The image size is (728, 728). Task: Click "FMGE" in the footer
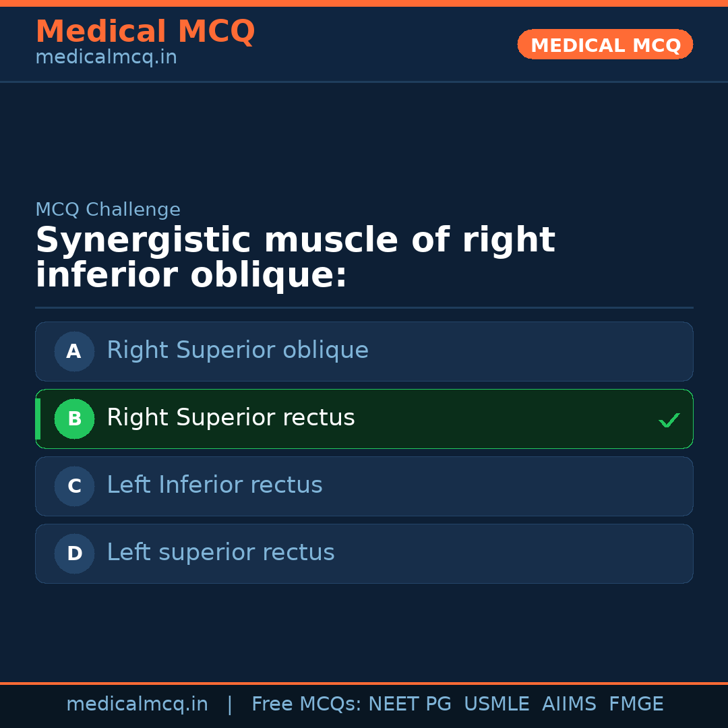[636, 704]
